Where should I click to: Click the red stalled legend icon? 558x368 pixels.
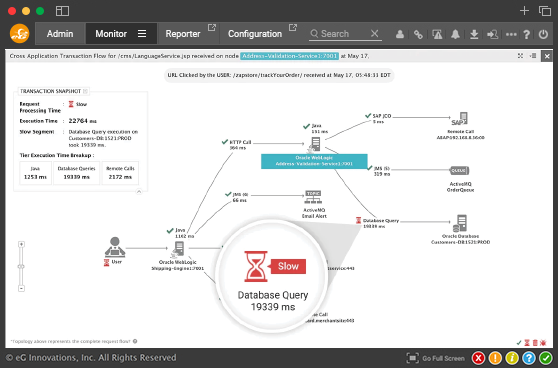coord(535,343)
